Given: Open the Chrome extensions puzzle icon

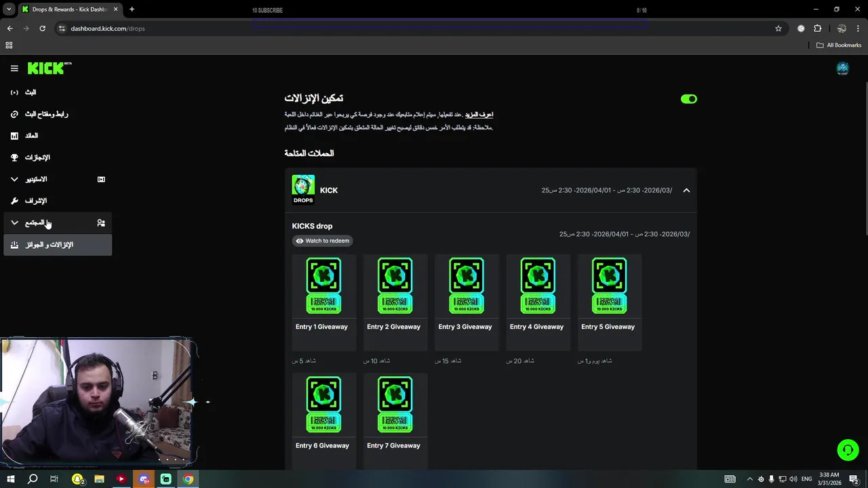Looking at the screenshot, I should tap(817, 28).
